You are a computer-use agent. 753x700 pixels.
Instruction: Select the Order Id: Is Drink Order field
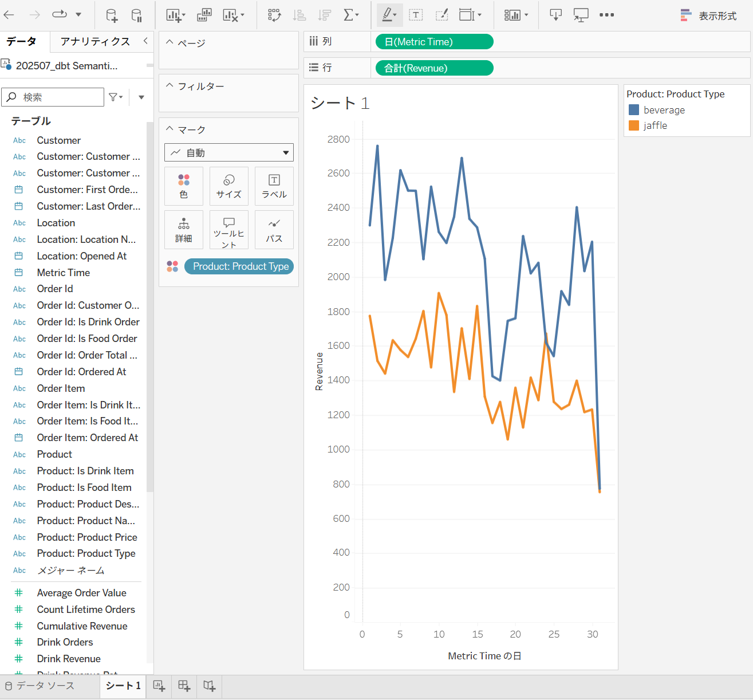coord(88,322)
